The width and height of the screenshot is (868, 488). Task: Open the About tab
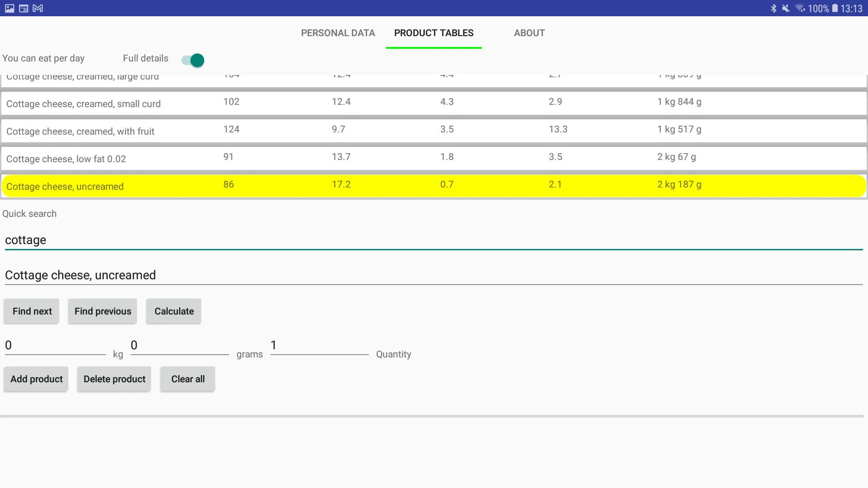[x=529, y=33]
